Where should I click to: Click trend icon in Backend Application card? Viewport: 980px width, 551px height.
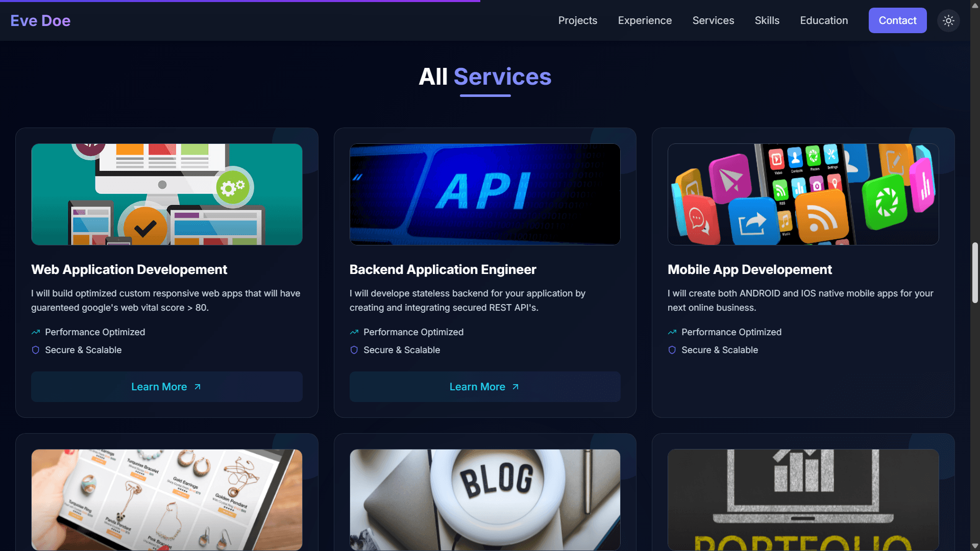(354, 332)
